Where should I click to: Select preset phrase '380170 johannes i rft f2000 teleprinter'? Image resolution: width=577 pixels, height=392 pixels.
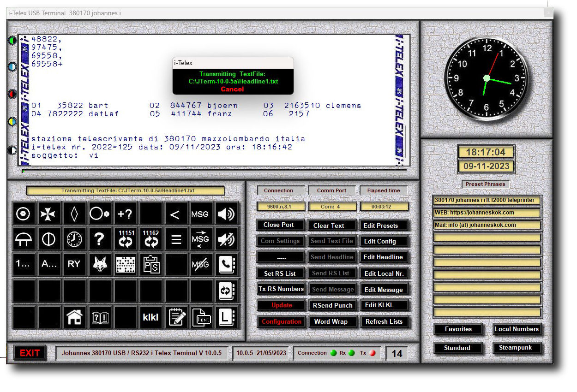coord(487,201)
